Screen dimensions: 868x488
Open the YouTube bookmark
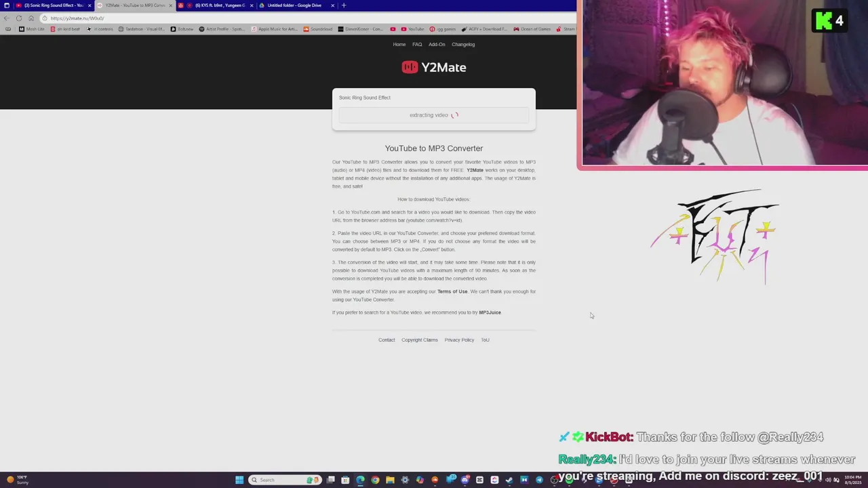412,29
